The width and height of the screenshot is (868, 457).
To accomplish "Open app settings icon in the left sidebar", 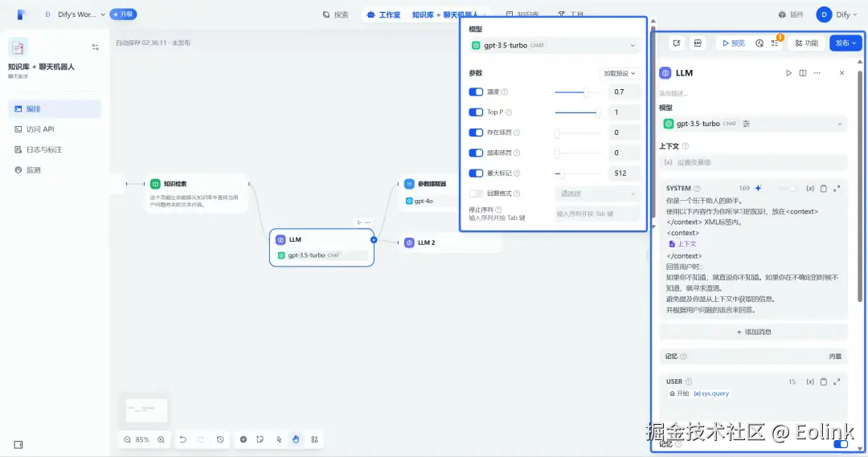I will pos(95,47).
